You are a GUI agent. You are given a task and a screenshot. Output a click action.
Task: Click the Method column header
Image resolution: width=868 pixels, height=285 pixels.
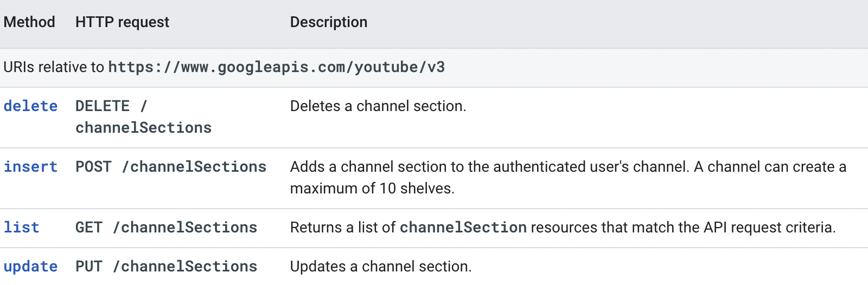point(29,22)
